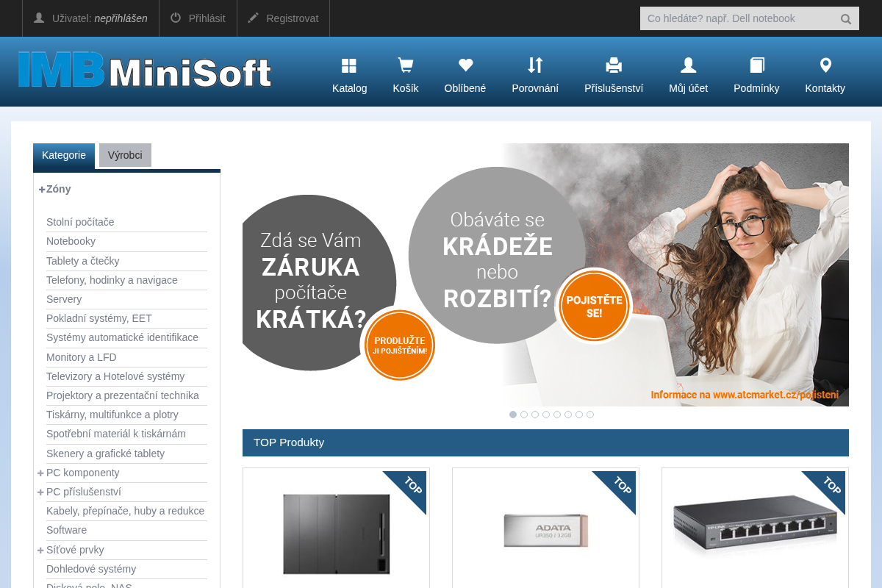Open the TP-Link network switch thumbnail
The image size is (882, 588).
click(755, 522)
